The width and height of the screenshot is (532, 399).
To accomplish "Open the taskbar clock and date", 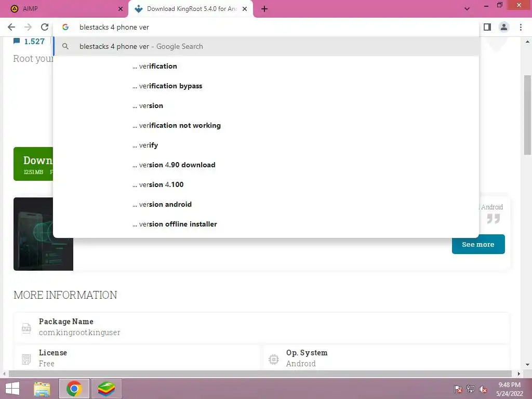I will (x=510, y=389).
